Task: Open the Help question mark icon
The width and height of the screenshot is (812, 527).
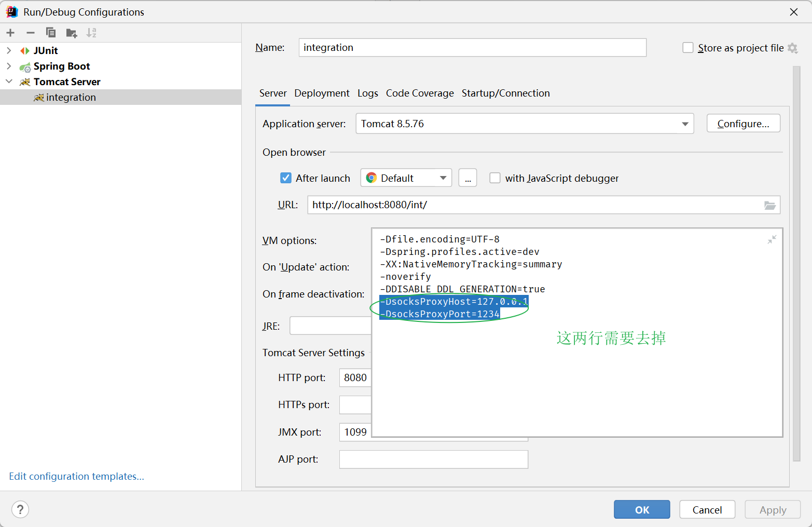Action: (x=20, y=509)
